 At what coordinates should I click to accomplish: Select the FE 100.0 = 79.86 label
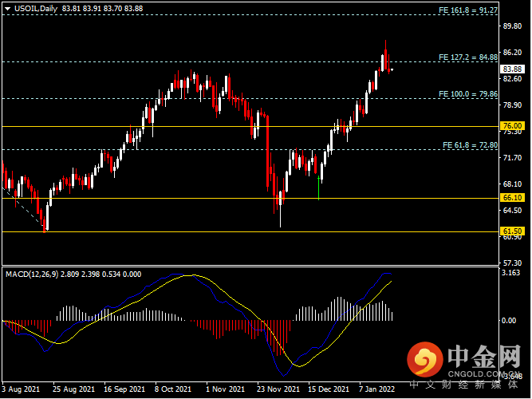point(468,93)
